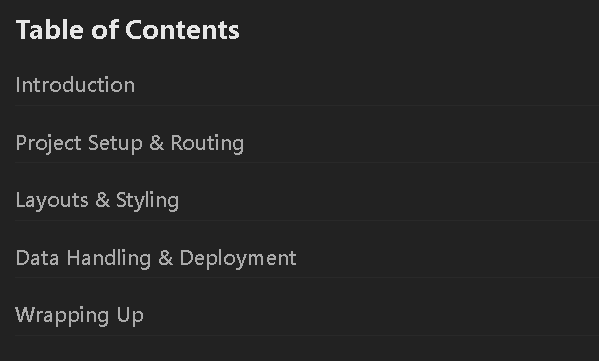The height and width of the screenshot is (361, 599).
Task: Click the word Wrapping in last entry
Action: 62,316
